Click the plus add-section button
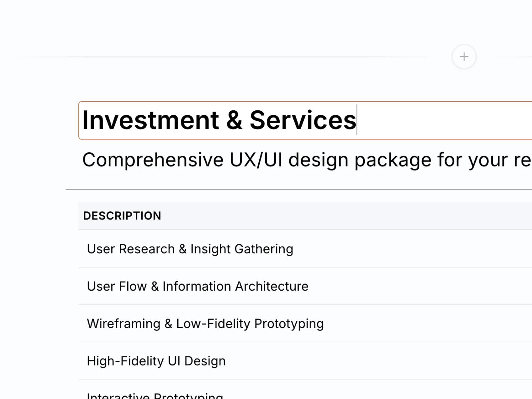This screenshot has height=399, width=532. [x=464, y=57]
